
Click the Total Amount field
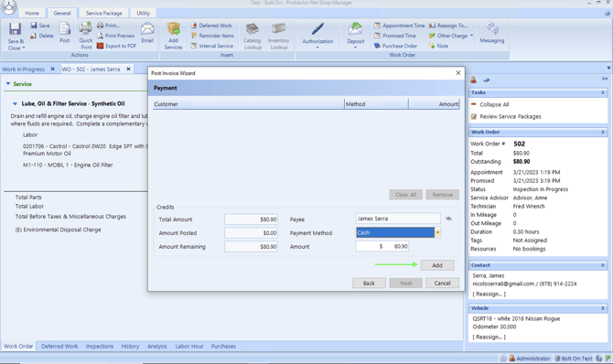coord(251,219)
